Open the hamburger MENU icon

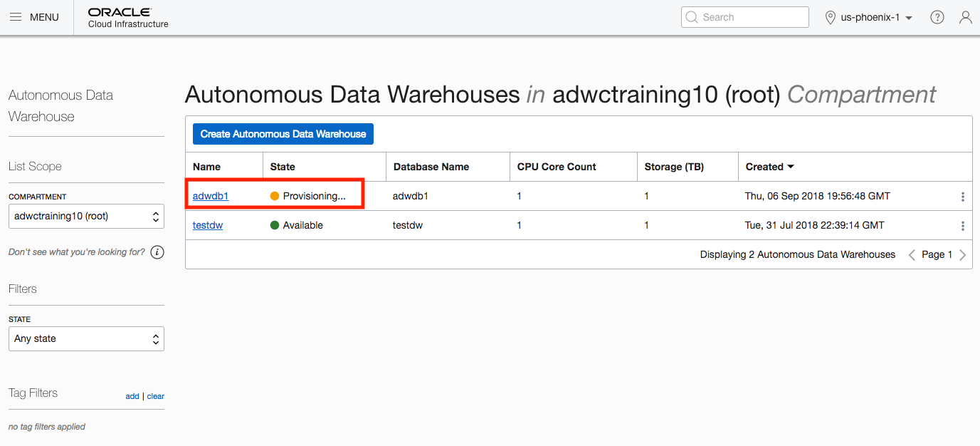point(16,17)
